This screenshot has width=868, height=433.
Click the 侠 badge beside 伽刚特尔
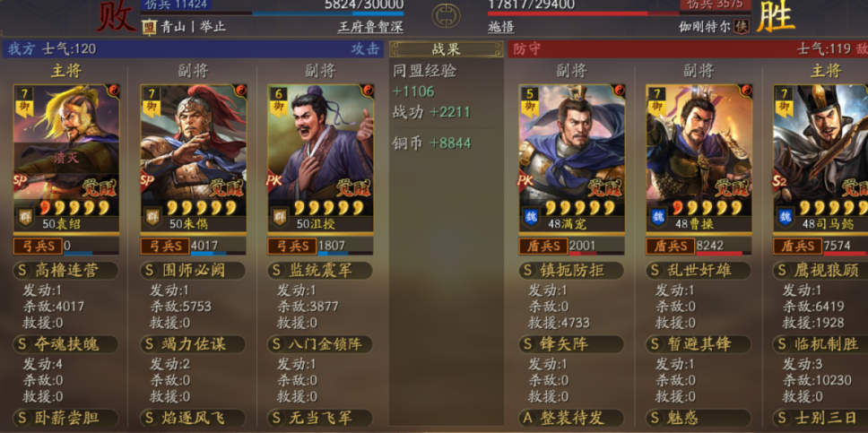coord(742,26)
